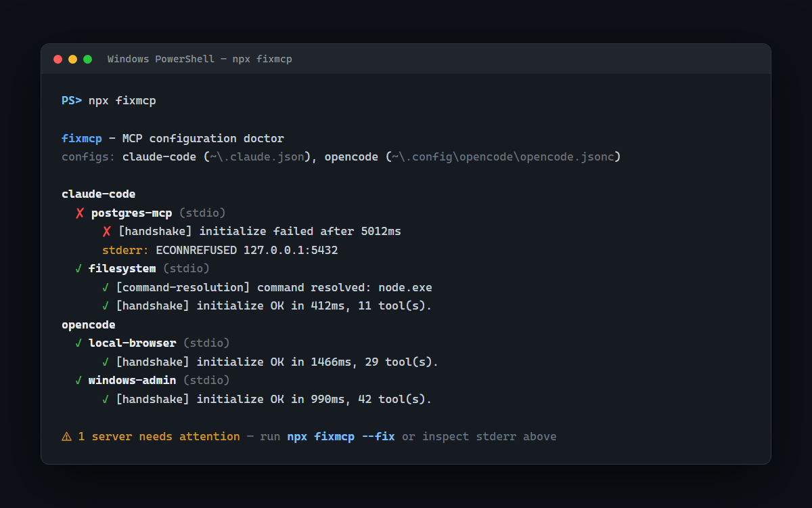812x508 pixels.
Task: Click the checkmark beside command-resolution line
Action: pyautogui.click(x=106, y=287)
